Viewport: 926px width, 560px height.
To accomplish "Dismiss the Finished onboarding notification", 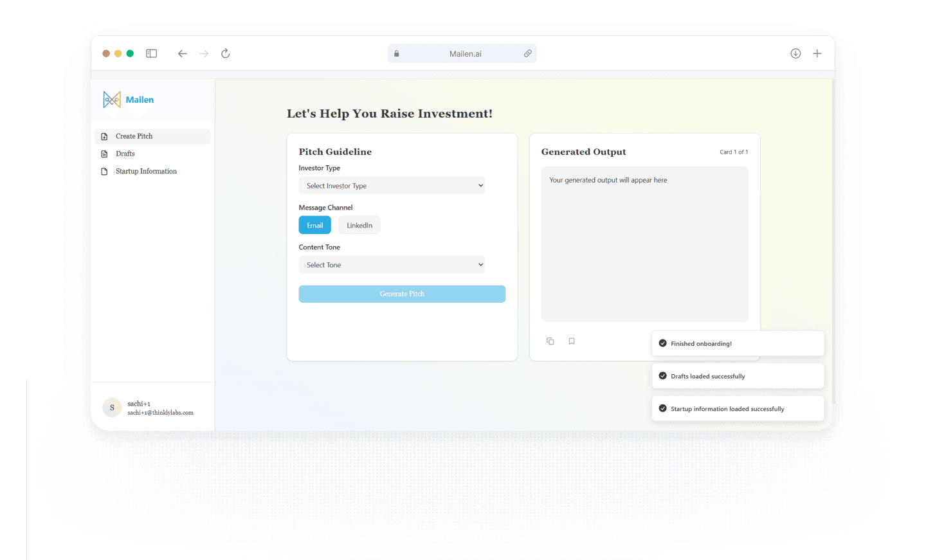I will coord(738,343).
